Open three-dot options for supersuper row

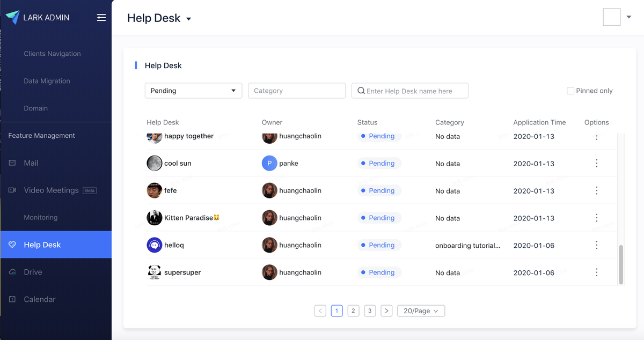coord(596,272)
